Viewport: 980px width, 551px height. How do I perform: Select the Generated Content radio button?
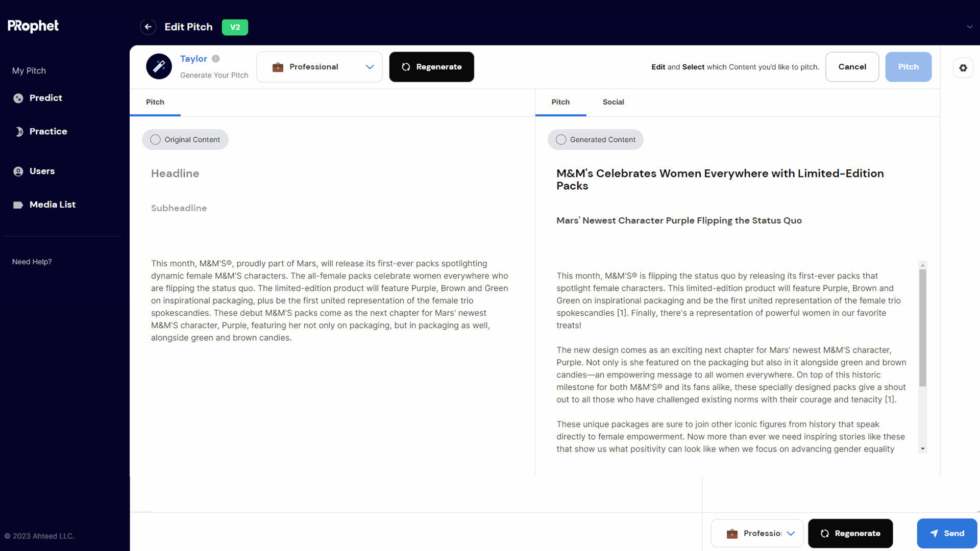(561, 140)
